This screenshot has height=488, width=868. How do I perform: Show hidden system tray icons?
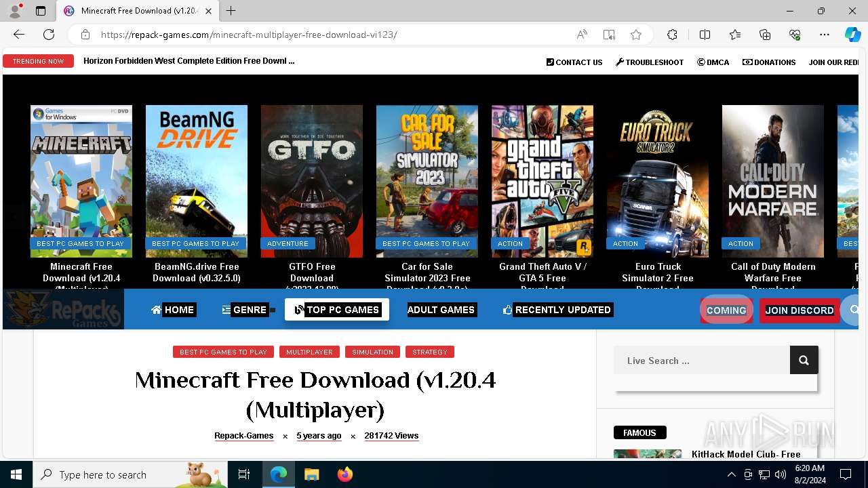(x=731, y=474)
